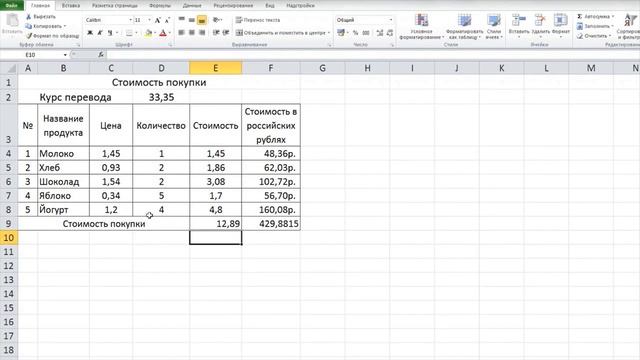Decrease font size with small A icon
This screenshot has width=640, height=360.
click(167, 20)
